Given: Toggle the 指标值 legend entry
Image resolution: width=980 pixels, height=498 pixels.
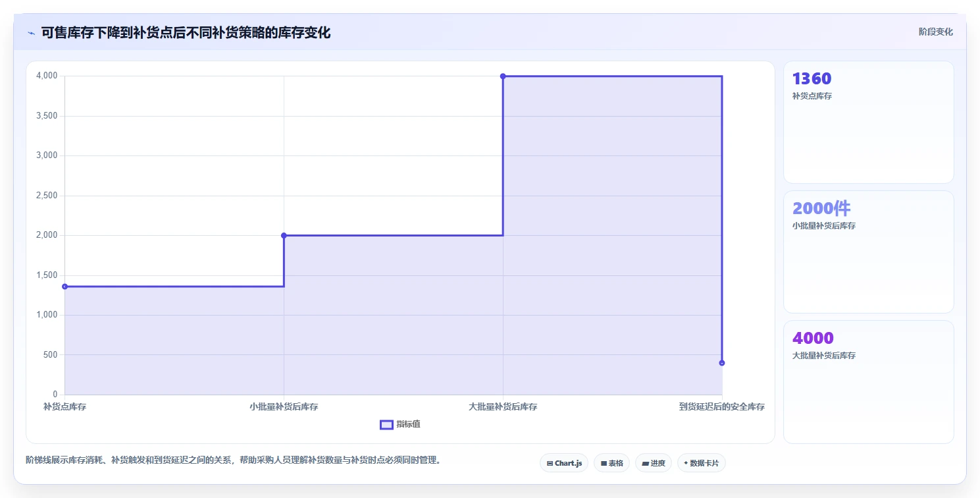Looking at the screenshot, I should (x=400, y=424).
